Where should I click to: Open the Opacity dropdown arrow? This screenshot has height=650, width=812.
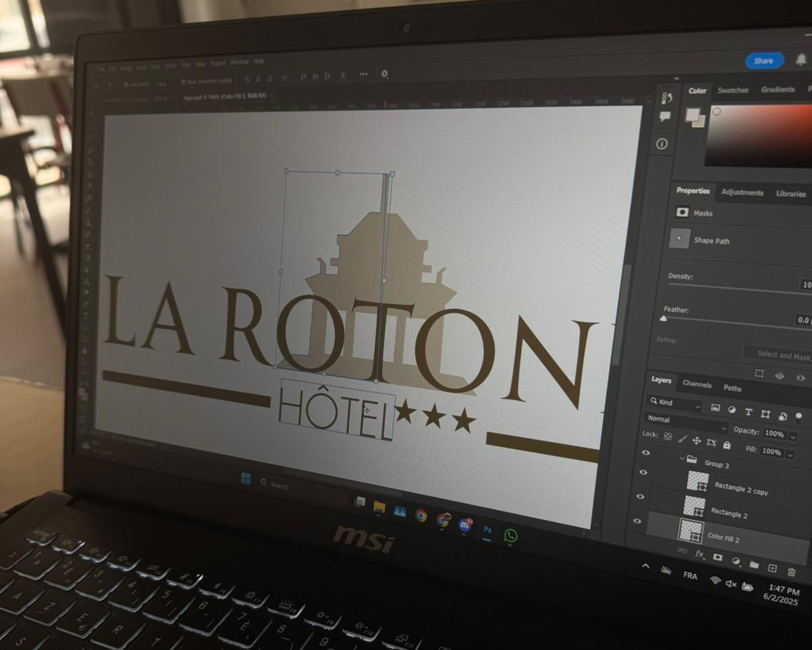point(792,437)
